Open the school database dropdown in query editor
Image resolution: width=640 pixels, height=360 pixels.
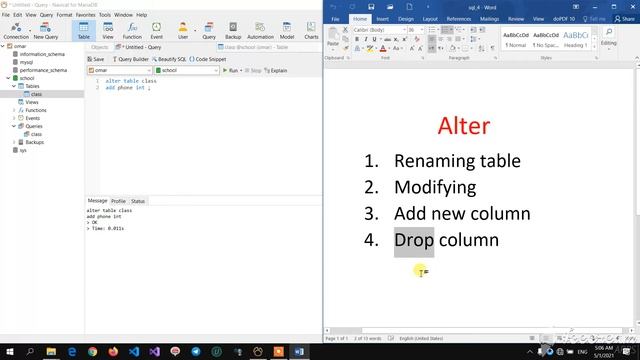tap(216, 71)
